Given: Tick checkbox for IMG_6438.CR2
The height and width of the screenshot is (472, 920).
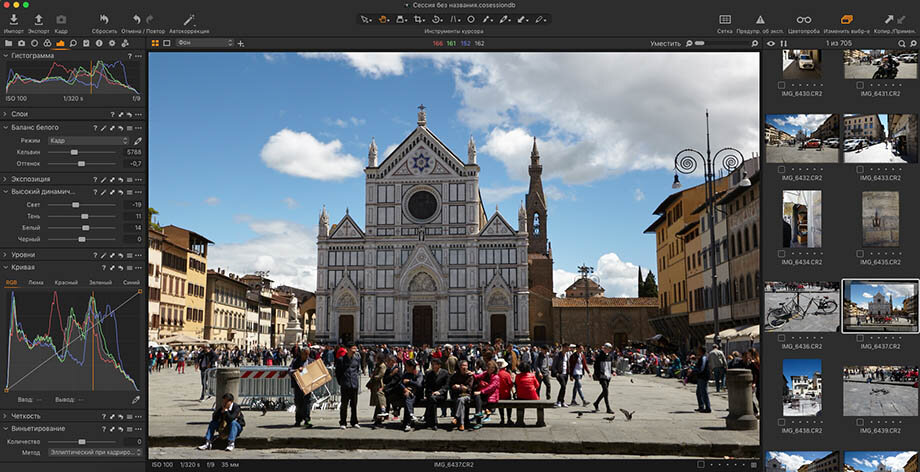Looking at the screenshot, I should pyautogui.click(x=781, y=423).
